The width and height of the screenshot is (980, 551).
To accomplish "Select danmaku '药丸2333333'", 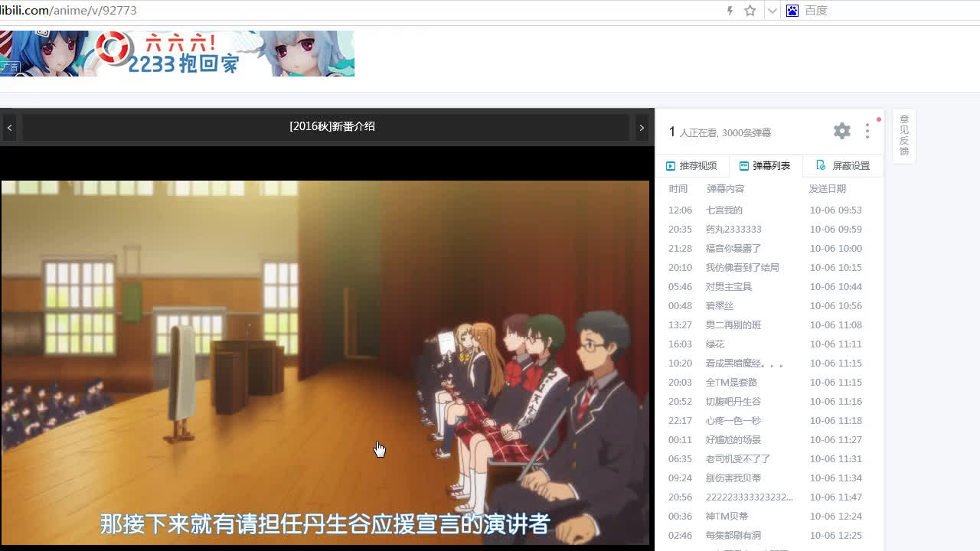I will pos(733,230).
